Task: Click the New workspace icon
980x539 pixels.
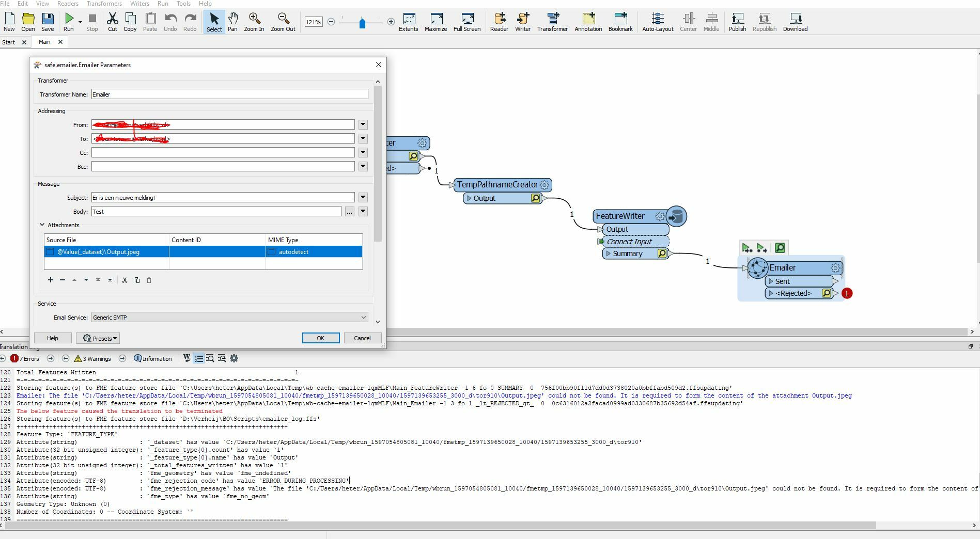Action: pos(9,21)
